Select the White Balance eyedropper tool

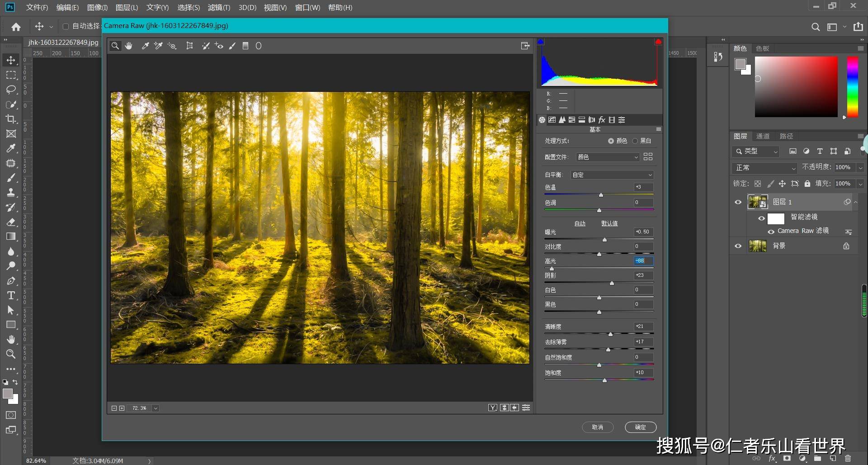(145, 46)
